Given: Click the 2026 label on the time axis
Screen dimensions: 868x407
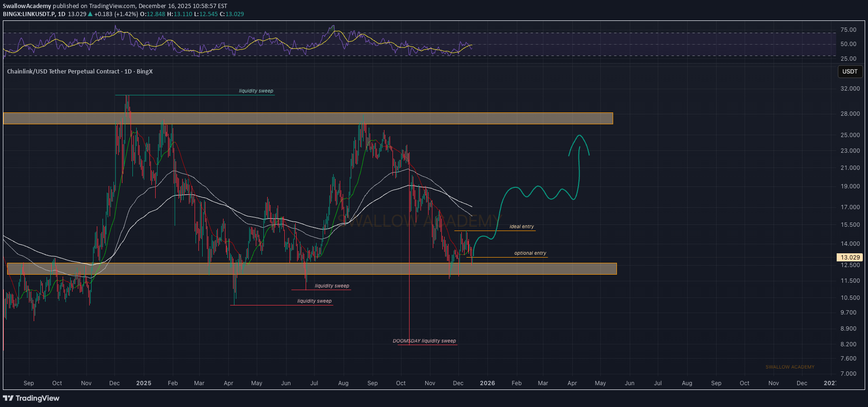Looking at the screenshot, I should (x=487, y=383).
